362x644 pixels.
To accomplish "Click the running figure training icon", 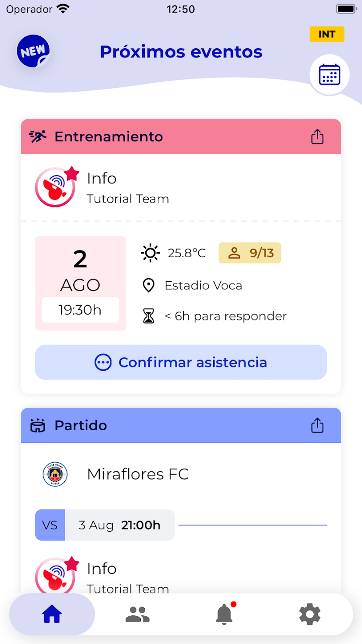I will pos(38,136).
